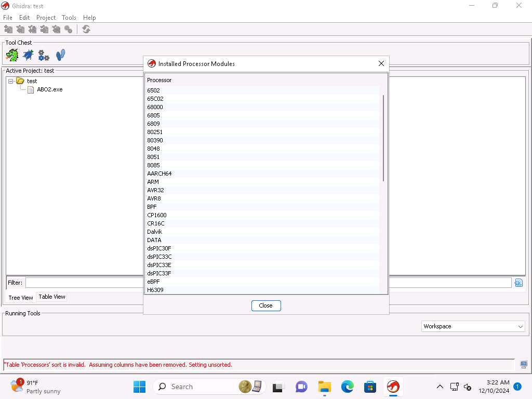This screenshot has height=399, width=532.
Task: Click the monitor icon in the status bar
Action: (523, 365)
